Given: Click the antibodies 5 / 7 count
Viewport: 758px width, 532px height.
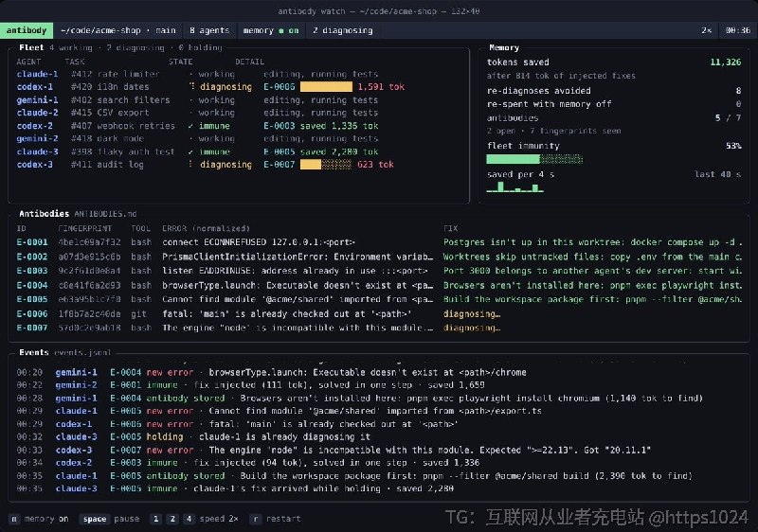Looking at the screenshot, I should [728, 117].
